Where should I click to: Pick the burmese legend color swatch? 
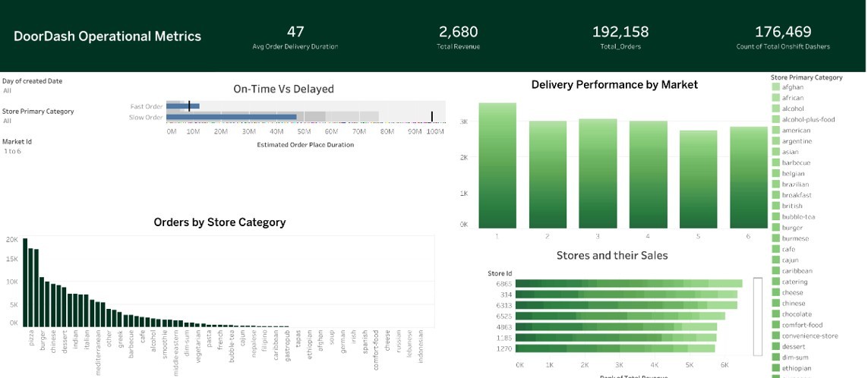pyautogui.click(x=775, y=238)
